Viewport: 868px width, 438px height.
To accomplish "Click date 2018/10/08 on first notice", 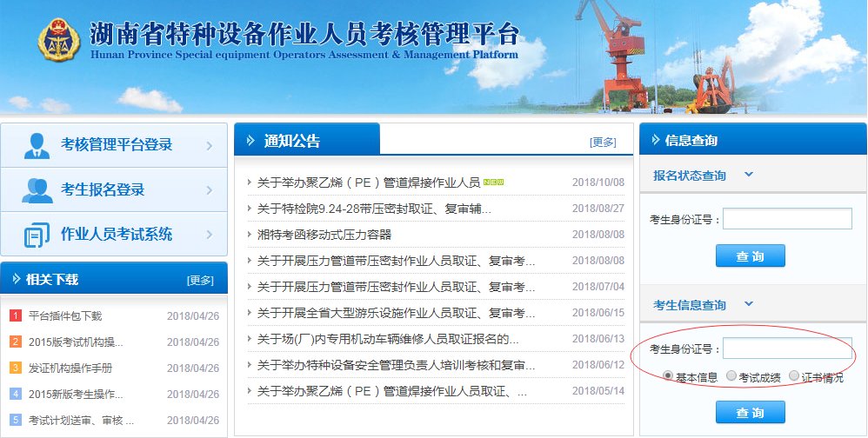I will point(598,182).
